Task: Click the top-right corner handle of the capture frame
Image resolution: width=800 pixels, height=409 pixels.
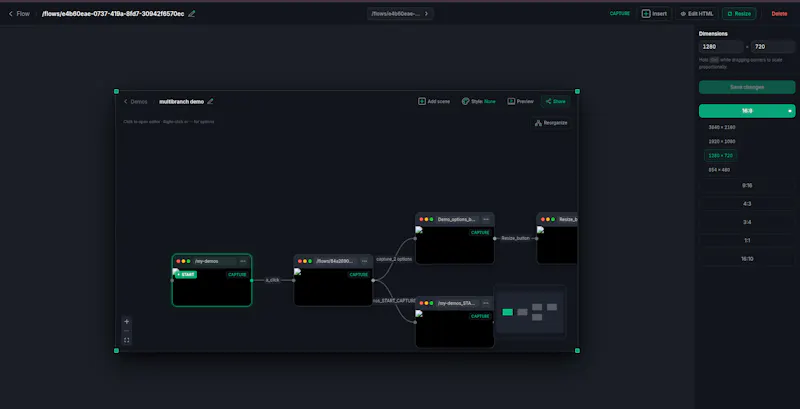Action: click(x=578, y=91)
